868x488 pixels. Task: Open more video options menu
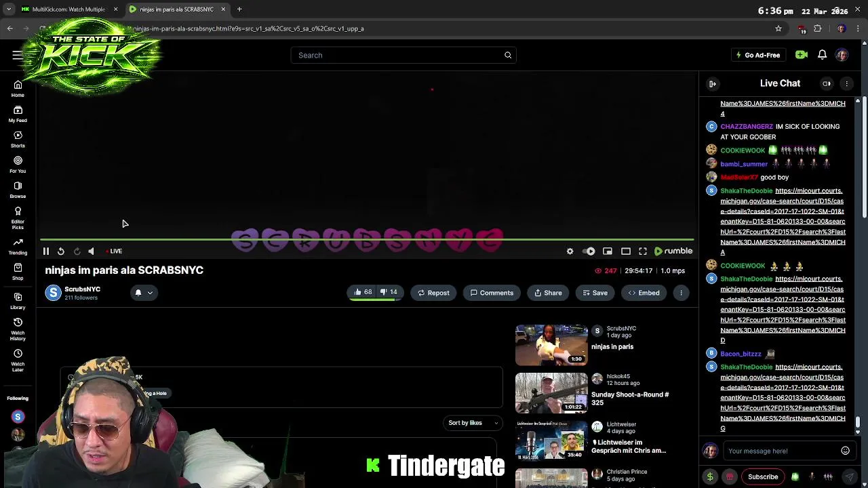point(681,293)
